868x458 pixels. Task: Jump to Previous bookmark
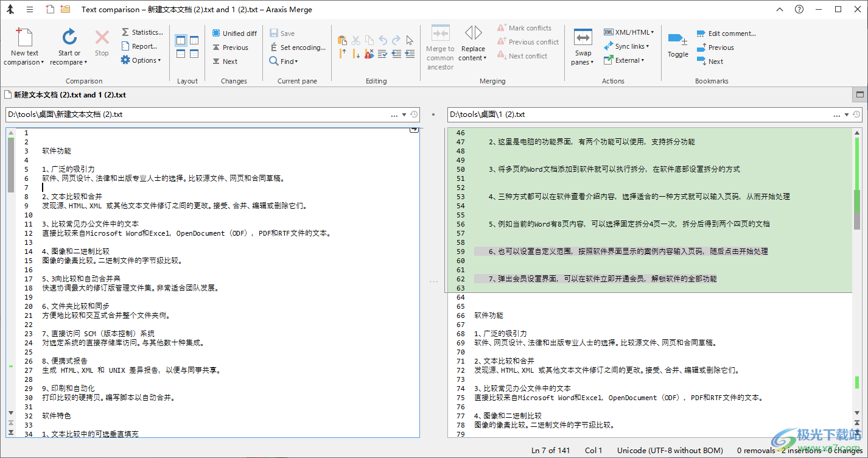[x=715, y=48]
